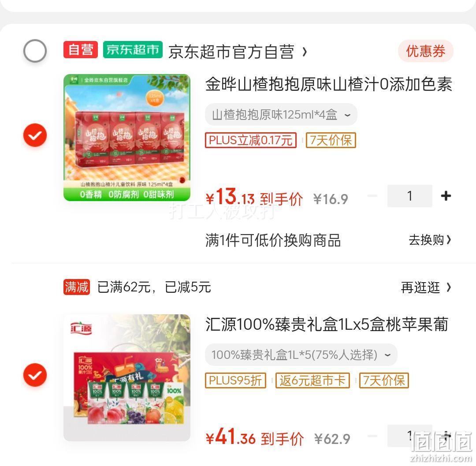This screenshot has height=466, width=476.
Task: Uncheck the 金晔山楂抱抱 hawthorn juice item
Action: point(35,135)
